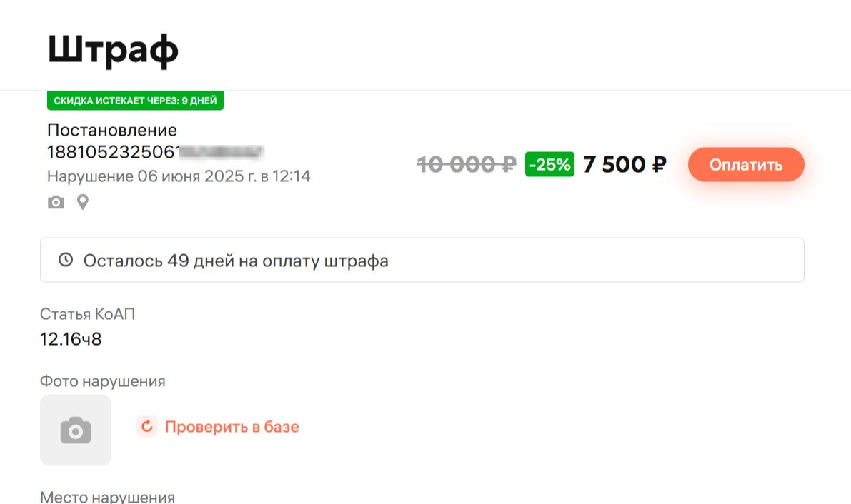Click the Осталось 49 дней на оплату notice

tap(236, 261)
